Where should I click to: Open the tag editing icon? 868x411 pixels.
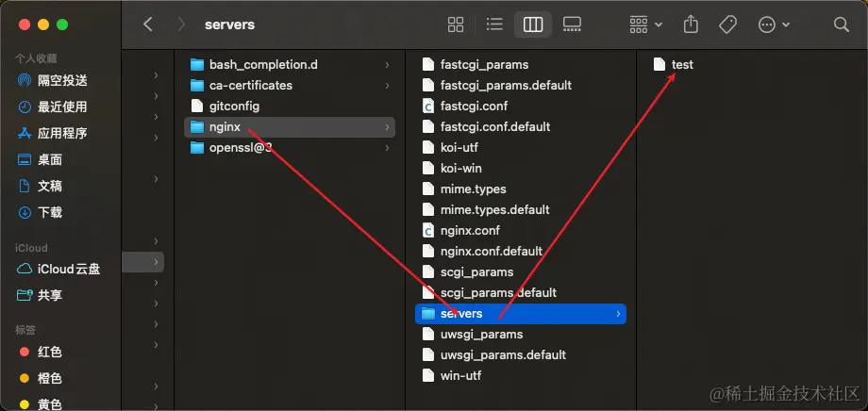(728, 25)
